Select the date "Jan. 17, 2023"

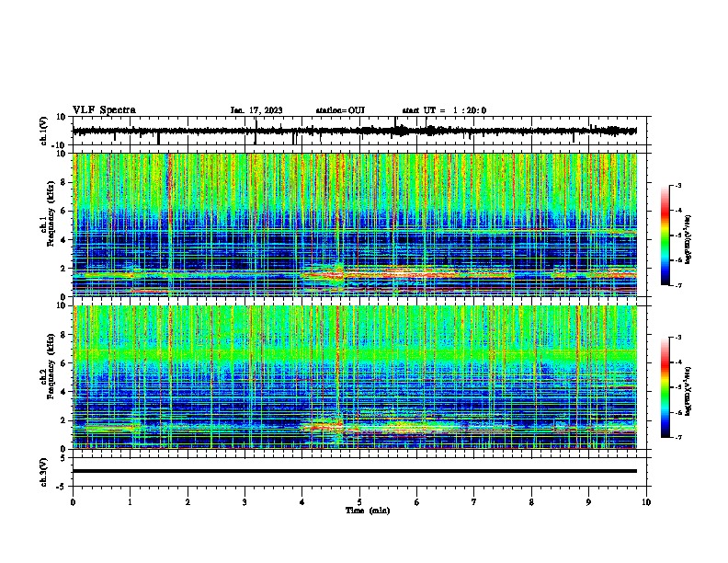256,110
